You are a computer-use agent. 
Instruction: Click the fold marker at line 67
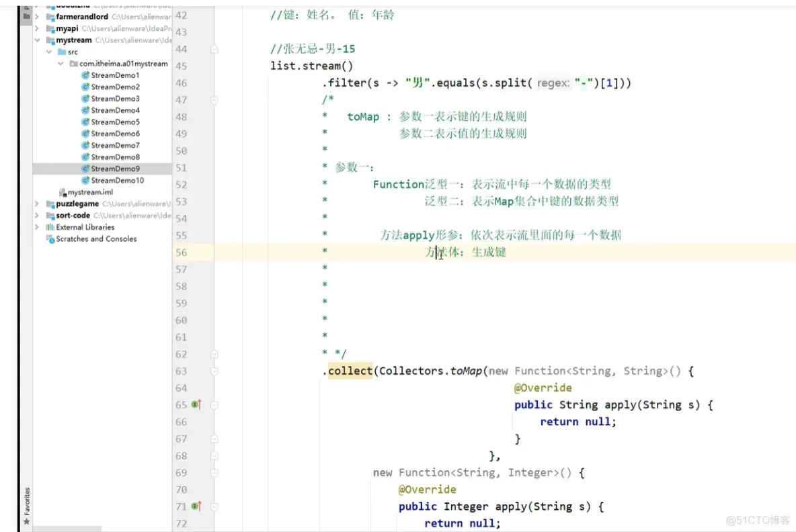coord(214,439)
